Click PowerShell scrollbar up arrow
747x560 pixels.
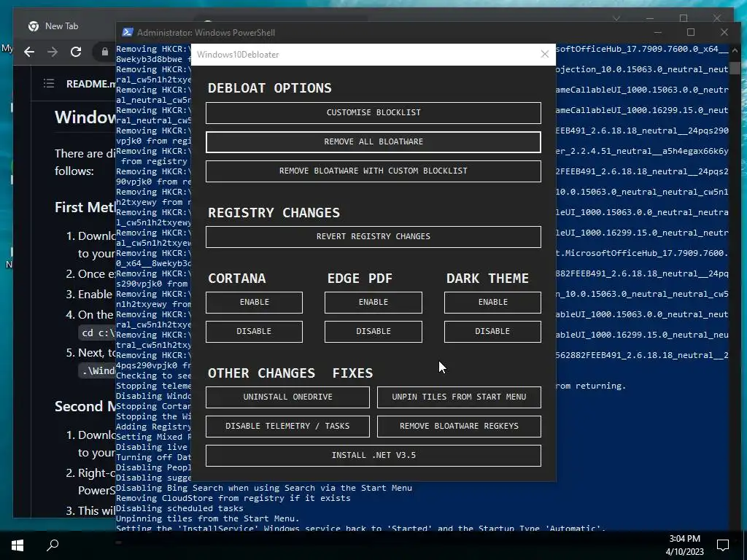(x=735, y=50)
